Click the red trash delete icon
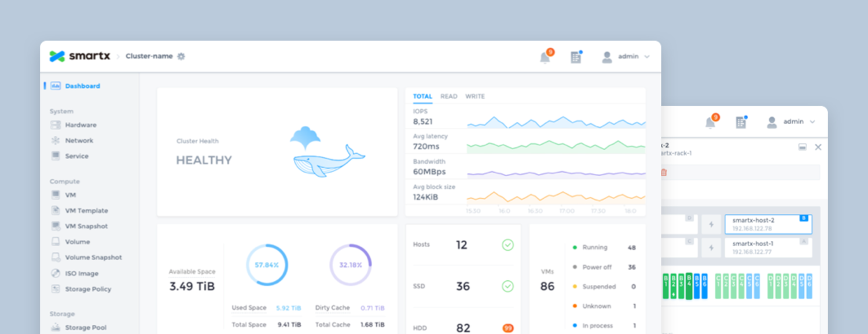The height and width of the screenshot is (334, 868). click(x=664, y=172)
